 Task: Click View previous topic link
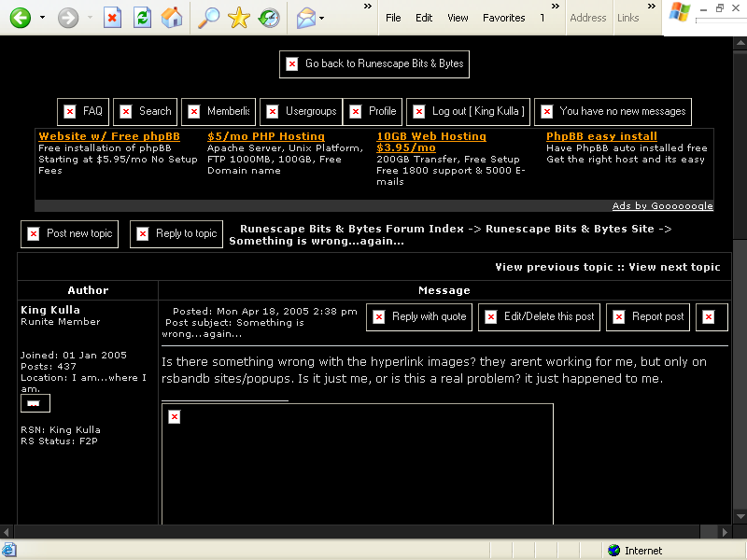point(554,267)
